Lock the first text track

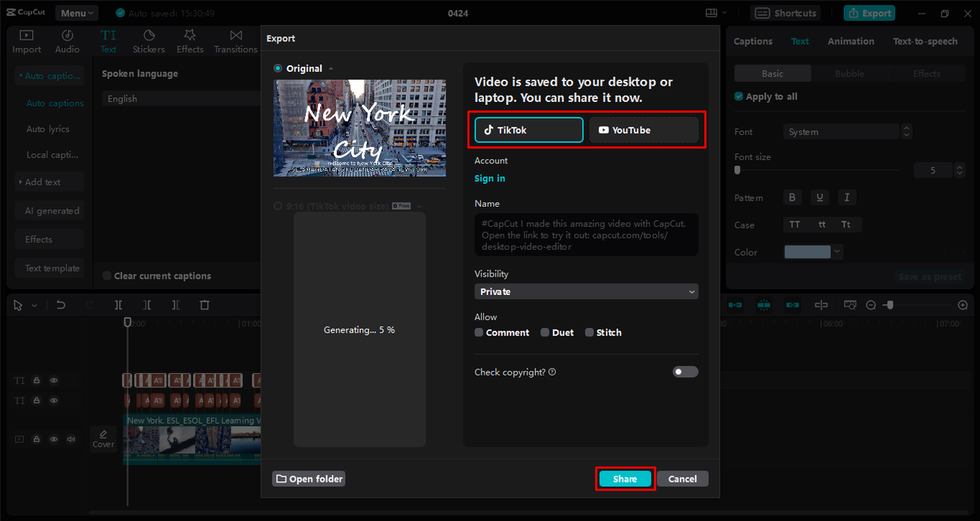coord(37,380)
